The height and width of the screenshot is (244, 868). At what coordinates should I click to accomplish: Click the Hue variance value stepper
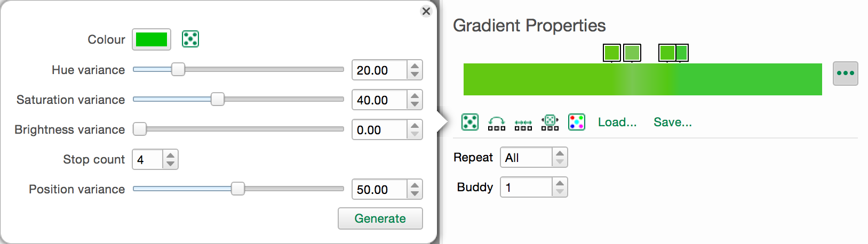coord(415,70)
